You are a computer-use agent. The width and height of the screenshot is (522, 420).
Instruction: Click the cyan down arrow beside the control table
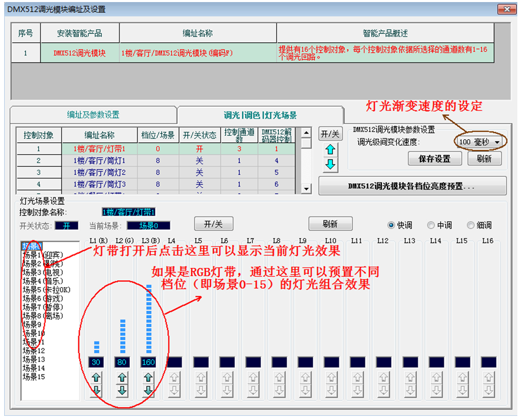coord(330,164)
